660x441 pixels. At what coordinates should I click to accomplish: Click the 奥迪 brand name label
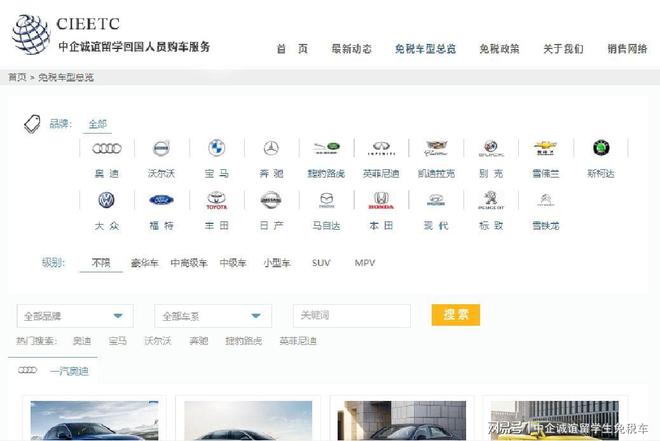click(106, 173)
